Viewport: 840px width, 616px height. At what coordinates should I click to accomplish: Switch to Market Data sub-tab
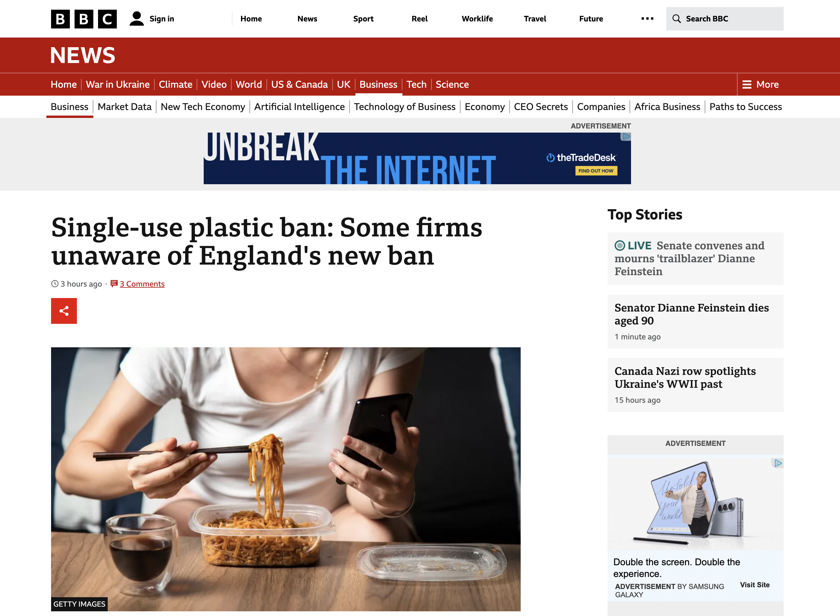pyautogui.click(x=124, y=107)
